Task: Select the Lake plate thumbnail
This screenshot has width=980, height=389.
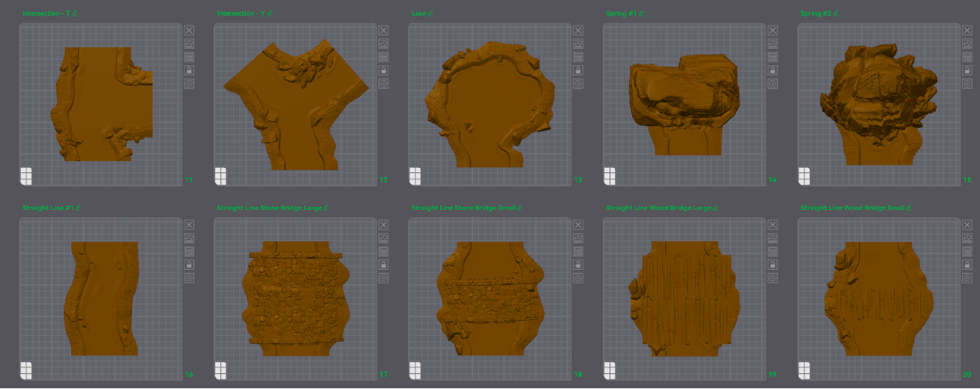Action: click(490, 104)
